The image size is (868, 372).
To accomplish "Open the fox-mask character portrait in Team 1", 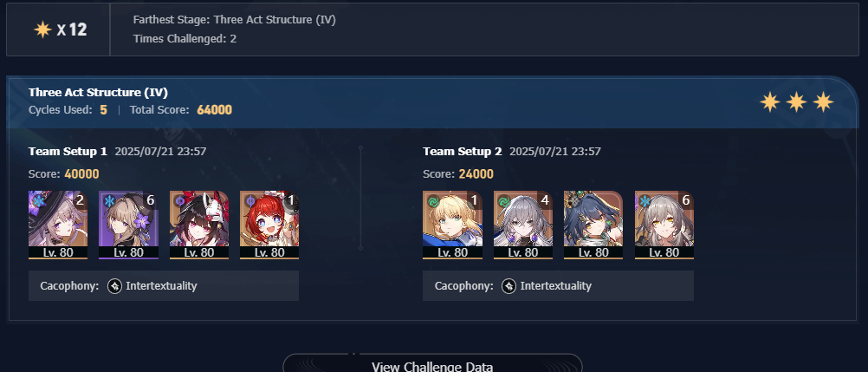I will click(198, 225).
